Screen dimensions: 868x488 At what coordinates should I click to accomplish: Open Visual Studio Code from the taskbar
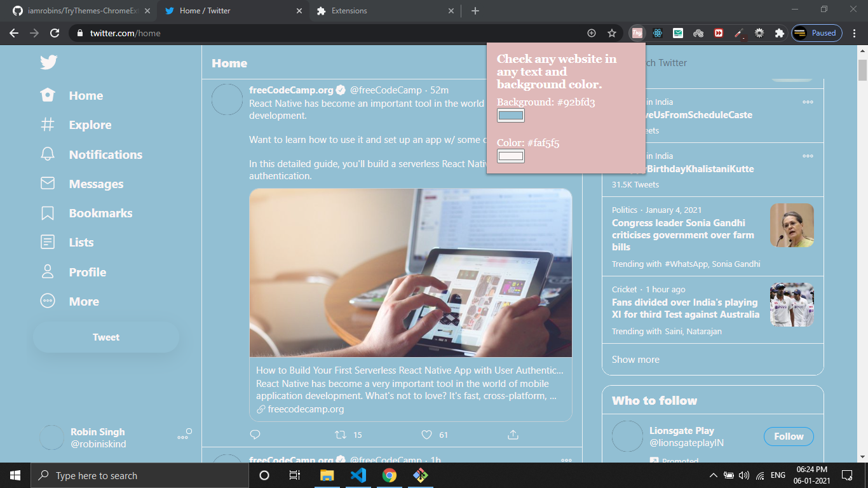358,475
